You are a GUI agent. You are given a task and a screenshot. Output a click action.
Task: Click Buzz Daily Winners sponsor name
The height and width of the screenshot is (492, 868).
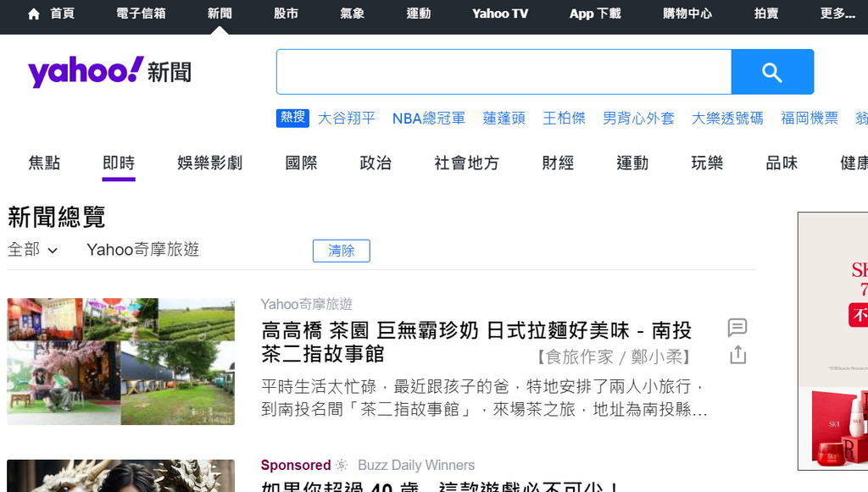(416, 465)
